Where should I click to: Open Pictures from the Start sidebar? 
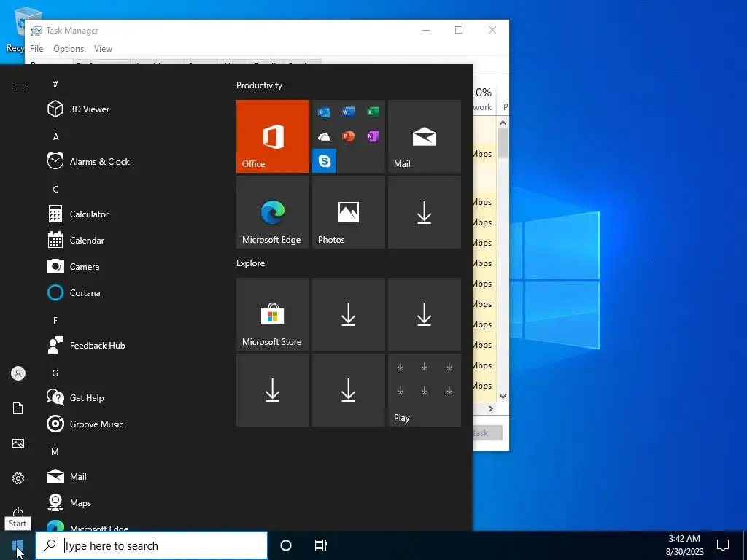18,443
